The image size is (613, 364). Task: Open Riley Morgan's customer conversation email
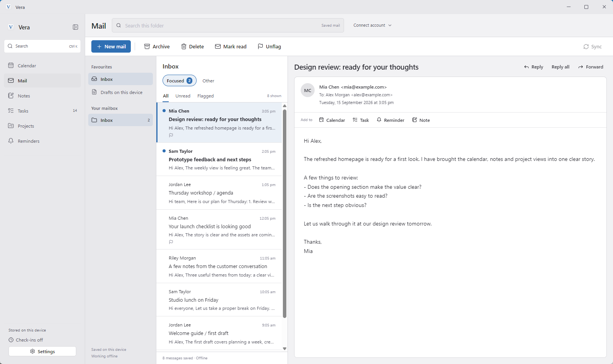pyautogui.click(x=219, y=267)
